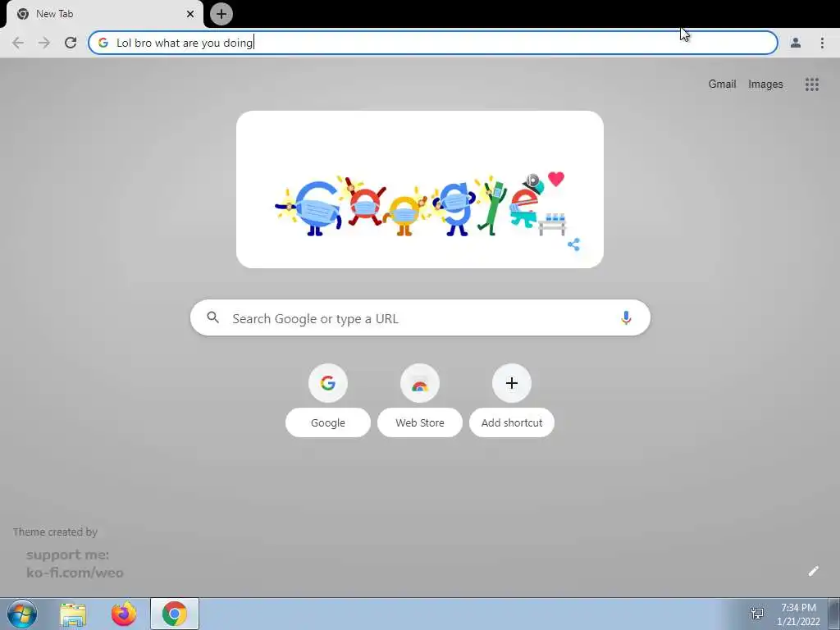Click the taskbar clock showing 7:34 PM
This screenshot has height=630, width=840.
coord(798,614)
